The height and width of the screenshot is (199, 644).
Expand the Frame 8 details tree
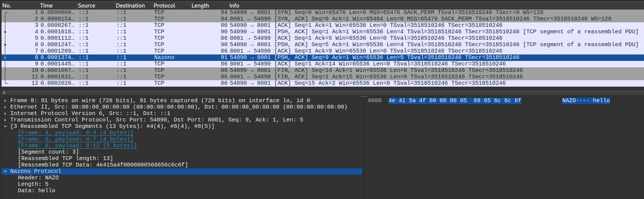click(5, 101)
